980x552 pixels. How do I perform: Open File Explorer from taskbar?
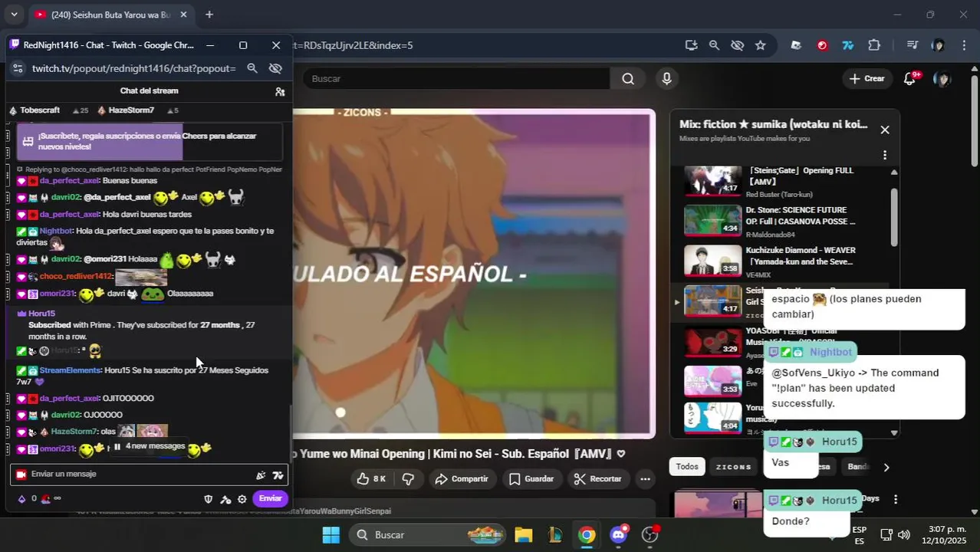524,535
